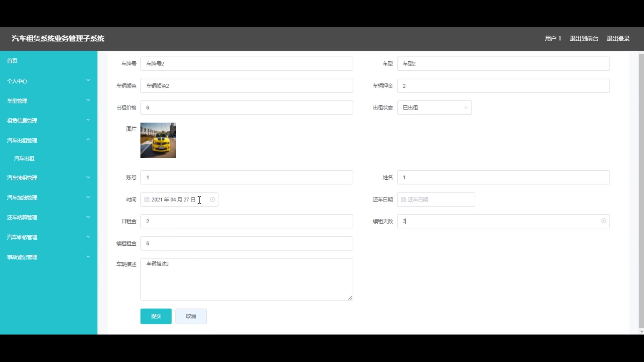Open the 首页 menu item

pos(12,61)
